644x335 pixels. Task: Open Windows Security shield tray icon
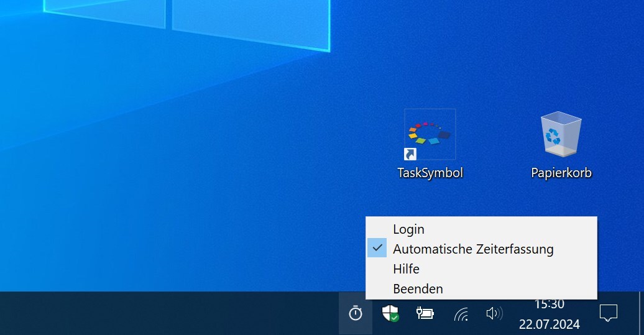tap(390, 313)
